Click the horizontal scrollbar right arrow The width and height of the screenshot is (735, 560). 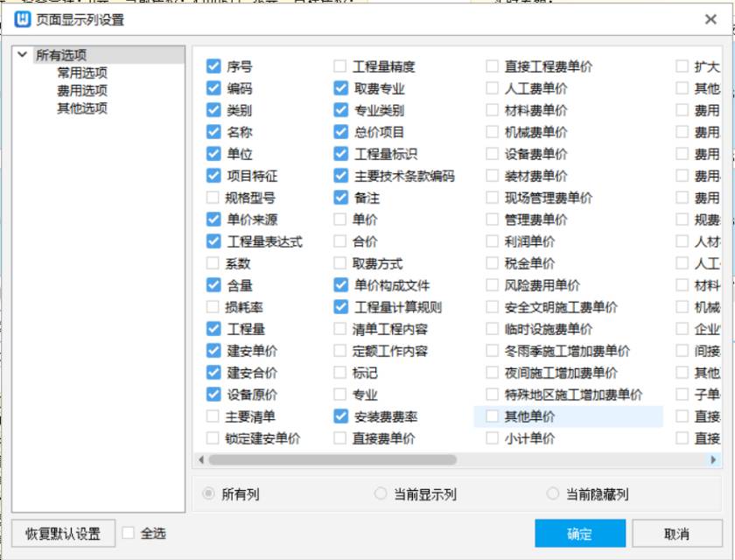(x=713, y=459)
